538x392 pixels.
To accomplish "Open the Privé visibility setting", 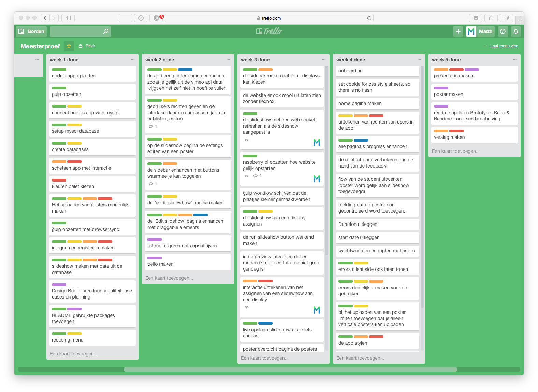I will [87, 46].
